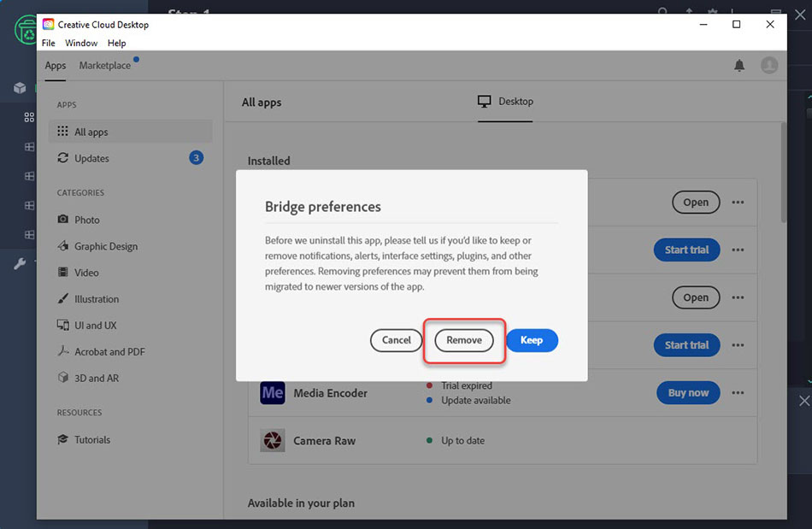This screenshot has width=812, height=529.
Task: Click the "Update available" status text
Action: coord(475,400)
